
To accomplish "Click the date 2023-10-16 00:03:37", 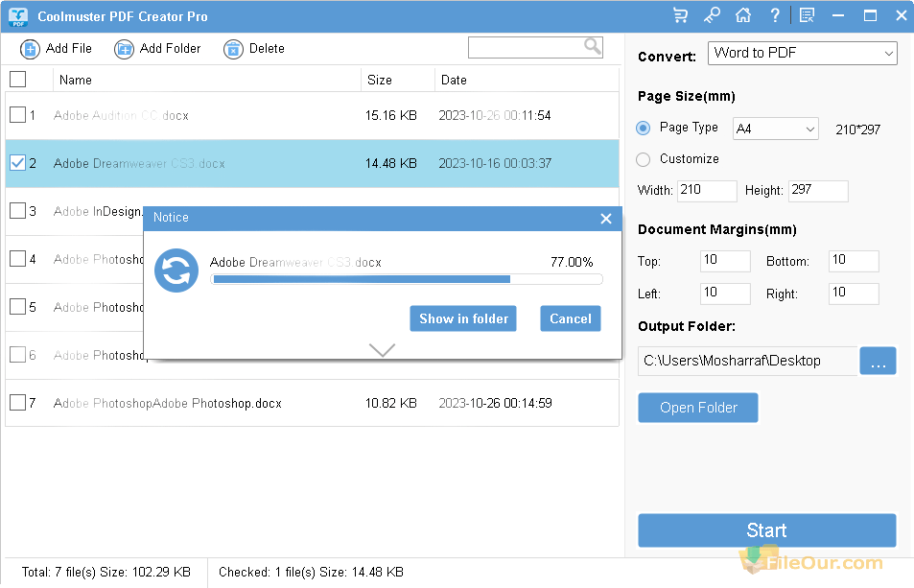I will point(495,163).
